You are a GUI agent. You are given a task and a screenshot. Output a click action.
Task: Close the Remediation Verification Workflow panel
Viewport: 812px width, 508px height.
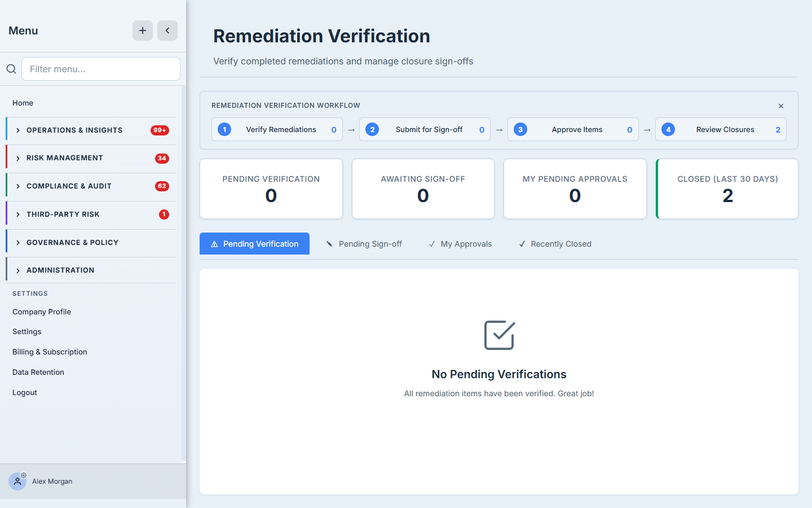click(x=781, y=106)
